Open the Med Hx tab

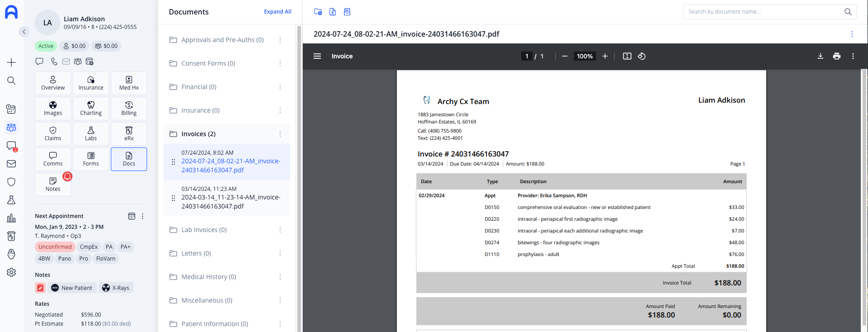pos(129,83)
